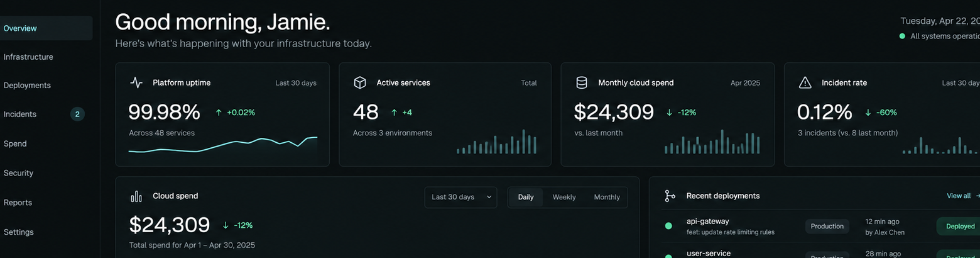Click the up arrow next to +0.02%

point(219,113)
